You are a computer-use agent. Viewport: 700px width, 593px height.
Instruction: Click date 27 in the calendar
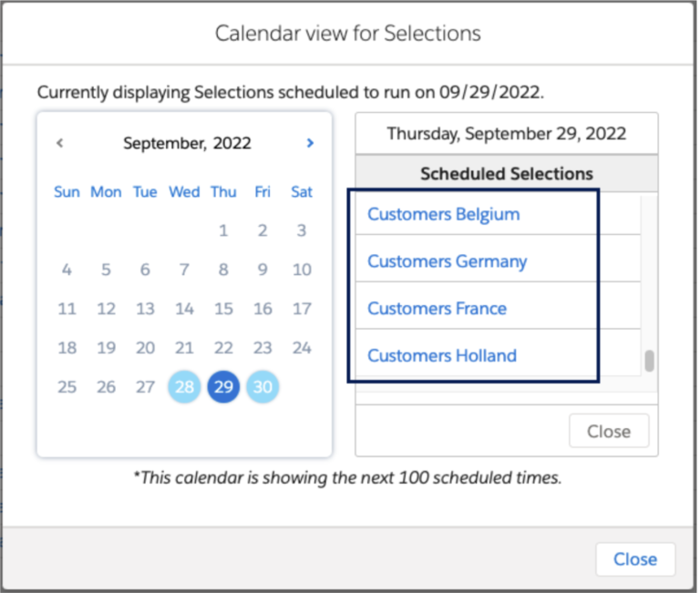point(145,387)
